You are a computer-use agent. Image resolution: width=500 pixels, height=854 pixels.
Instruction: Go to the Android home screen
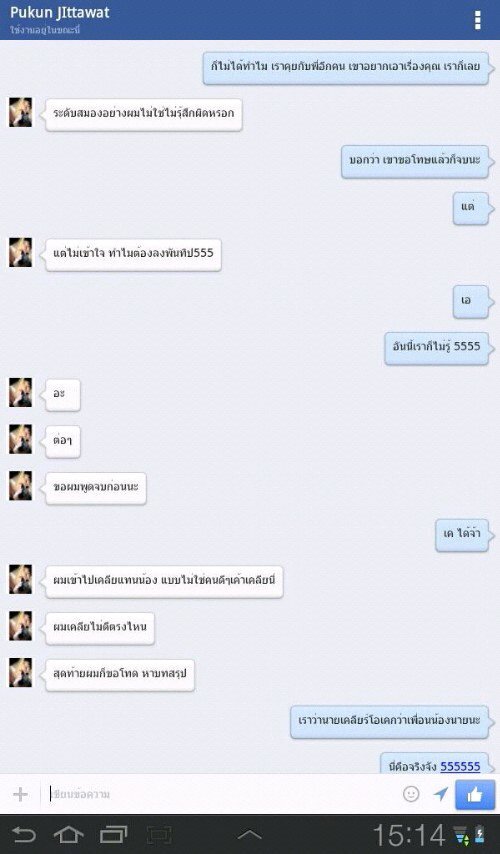[69, 834]
